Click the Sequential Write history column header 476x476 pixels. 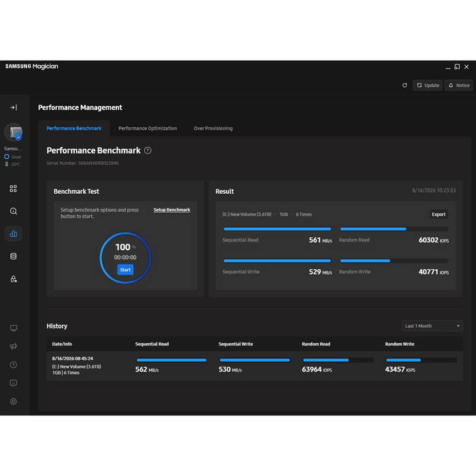pos(235,344)
